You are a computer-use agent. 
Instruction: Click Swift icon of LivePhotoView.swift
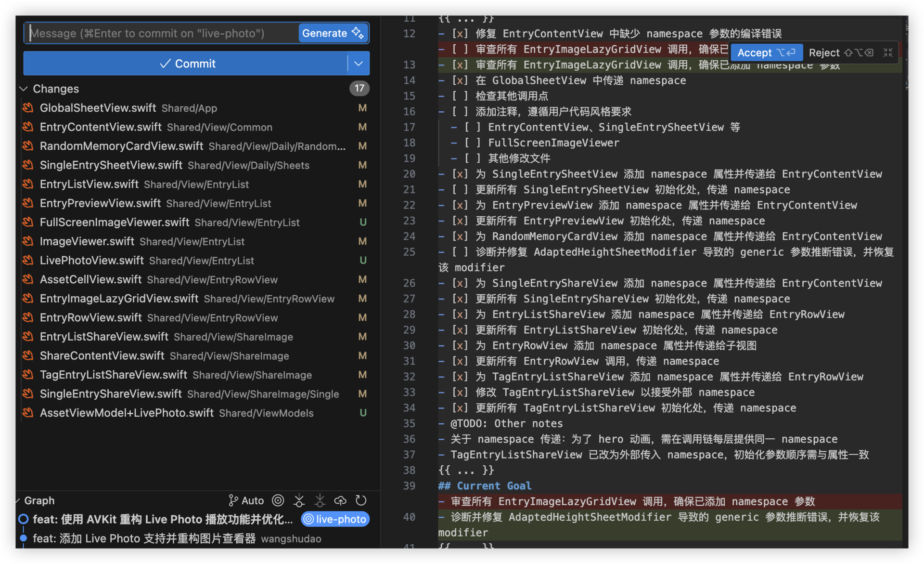pos(28,261)
